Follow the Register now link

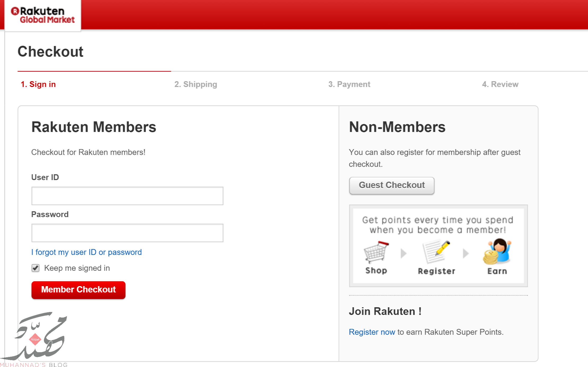372,332
